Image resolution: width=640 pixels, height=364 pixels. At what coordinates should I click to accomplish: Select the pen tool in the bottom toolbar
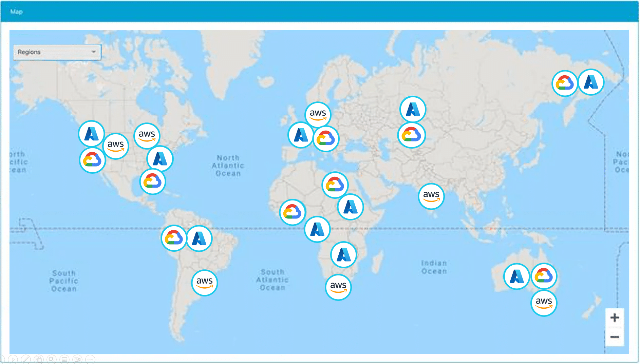point(26,359)
